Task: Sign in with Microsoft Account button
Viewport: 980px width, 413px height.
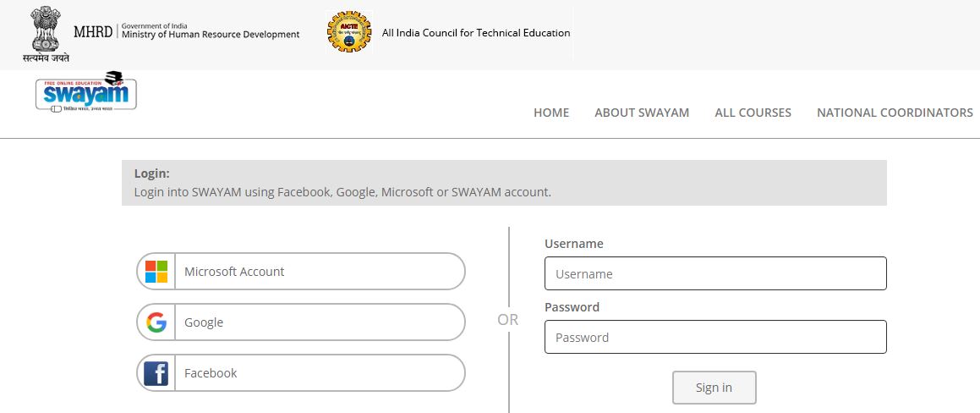Action: click(x=301, y=272)
